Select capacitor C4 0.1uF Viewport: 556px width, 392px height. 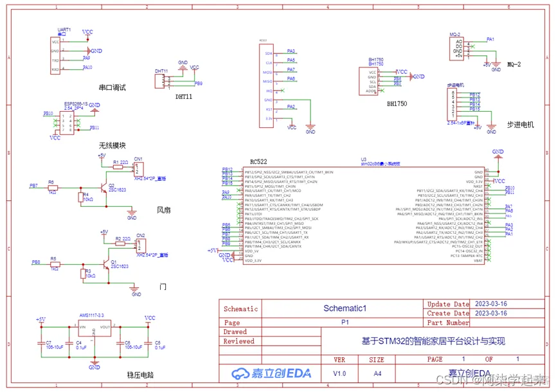[x=69, y=343]
